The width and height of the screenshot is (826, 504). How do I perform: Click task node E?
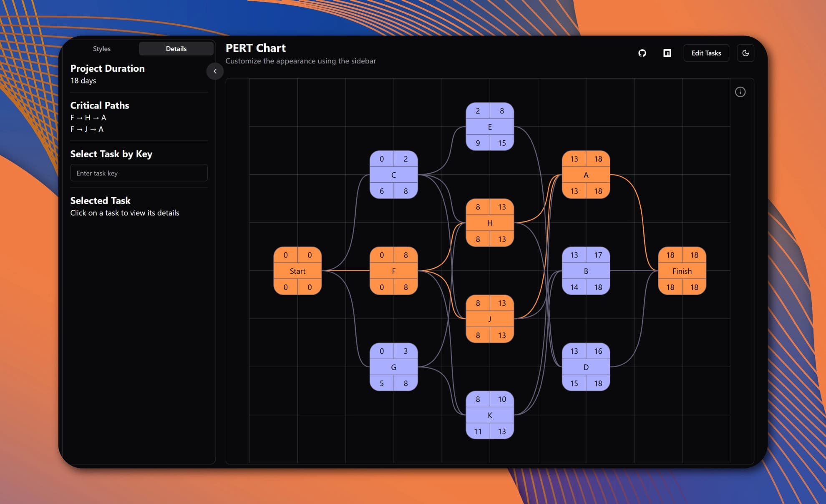(x=489, y=127)
